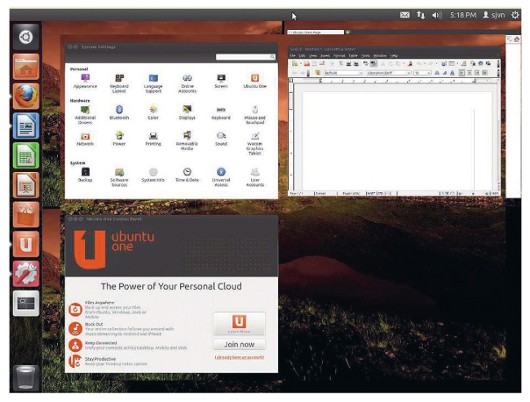
Task: Open Ubuntu One in System Settings grid
Action: click(x=255, y=81)
